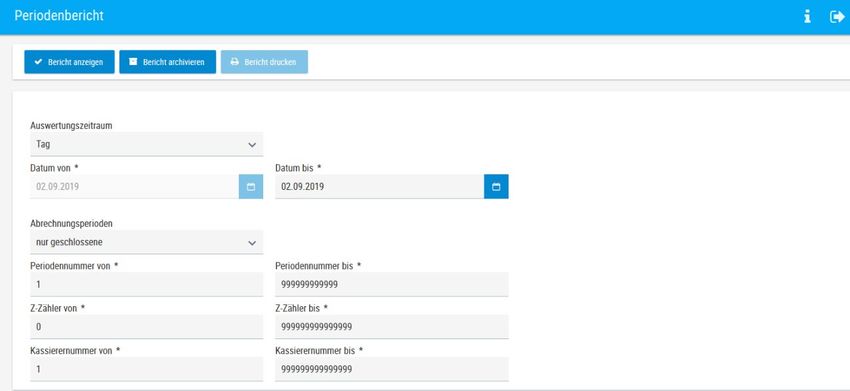This screenshot has height=391, width=850.
Task: Click Bericht anzeigen button
Action: click(69, 62)
